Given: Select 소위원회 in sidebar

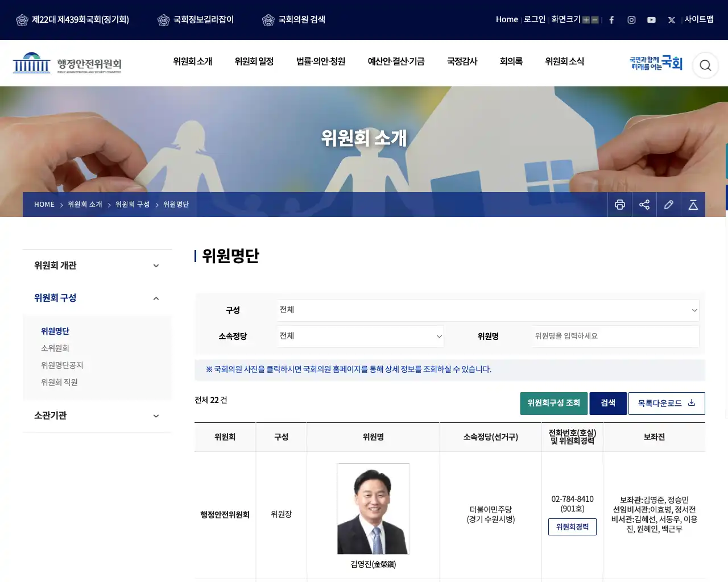Looking at the screenshot, I should point(55,348).
